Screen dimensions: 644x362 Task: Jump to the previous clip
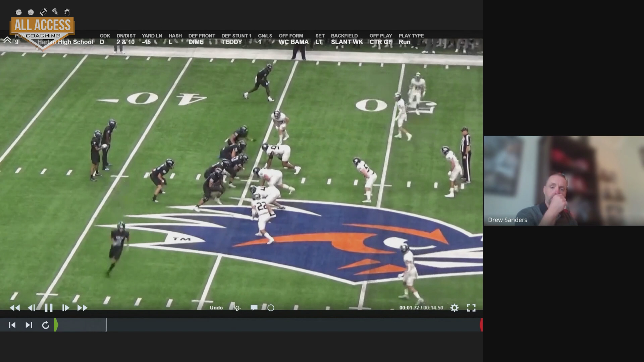12,325
